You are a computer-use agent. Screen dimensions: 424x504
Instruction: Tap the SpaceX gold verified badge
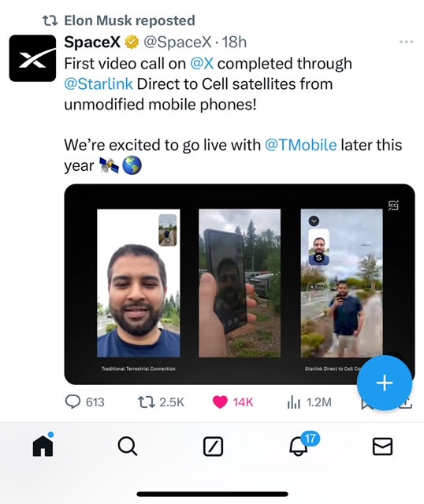[x=132, y=42]
